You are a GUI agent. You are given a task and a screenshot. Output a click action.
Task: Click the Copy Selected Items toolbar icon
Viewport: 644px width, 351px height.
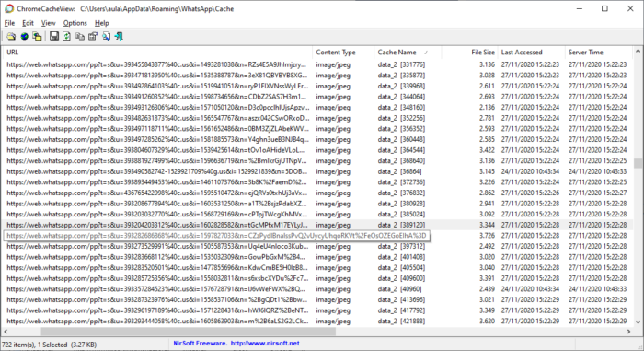(80, 37)
